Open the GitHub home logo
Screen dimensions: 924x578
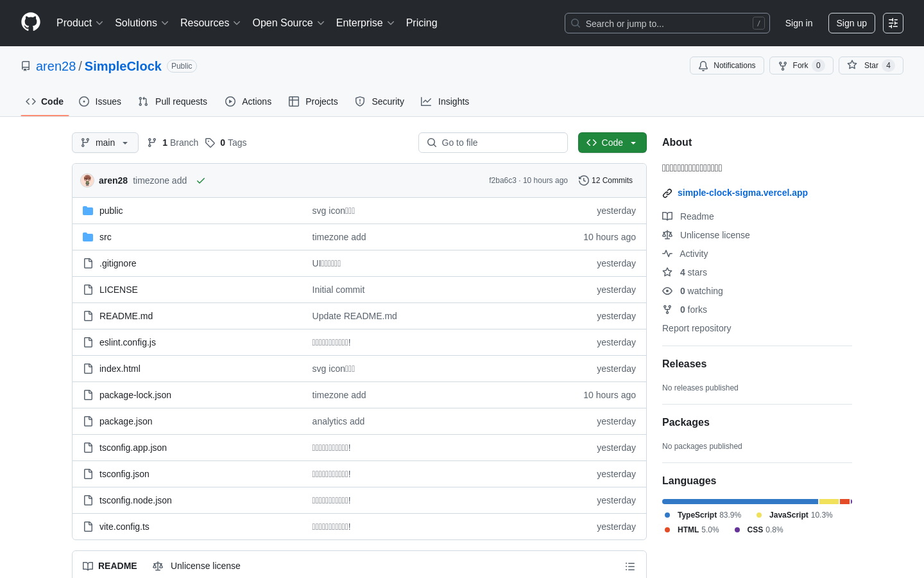(x=31, y=22)
